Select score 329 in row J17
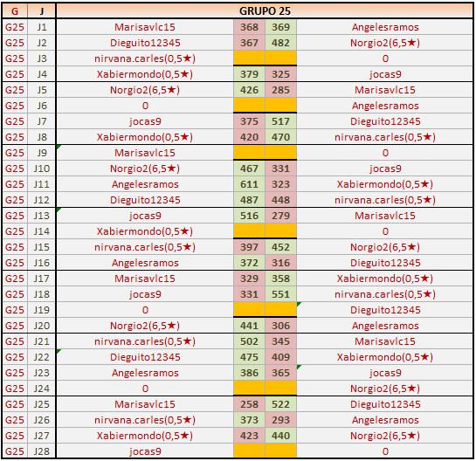 tap(249, 279)
